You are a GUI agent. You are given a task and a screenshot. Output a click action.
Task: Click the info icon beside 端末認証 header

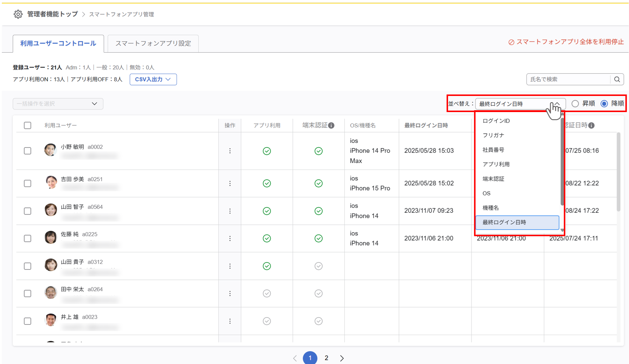(x=331, y=126)
